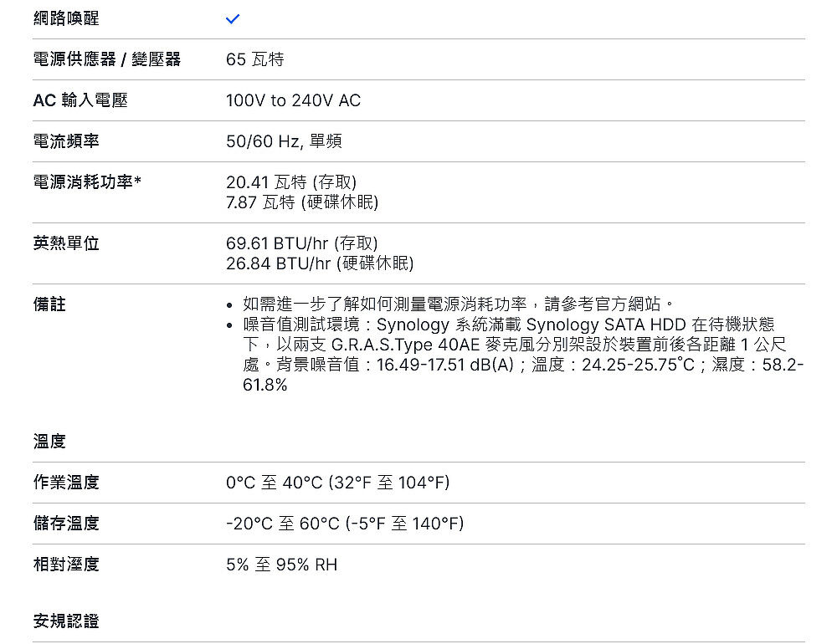Click the 7.87 瓦特 (硬碟休眠) value
The image size is (837, 644).
(302, 202)
